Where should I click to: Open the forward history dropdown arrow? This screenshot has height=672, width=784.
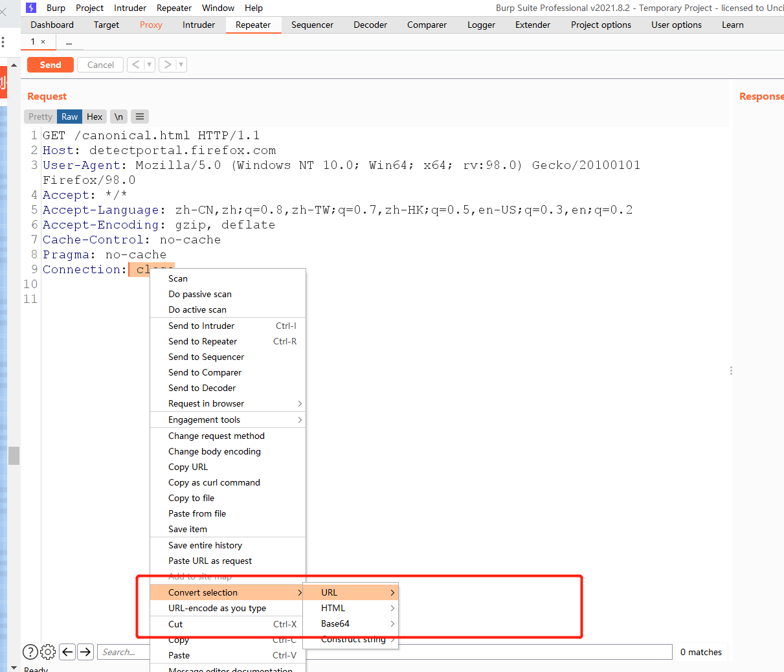tap(181, 65)
